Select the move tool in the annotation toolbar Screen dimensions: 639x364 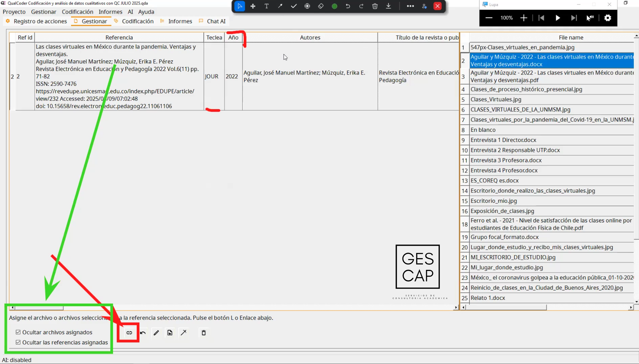coord(253,6)
